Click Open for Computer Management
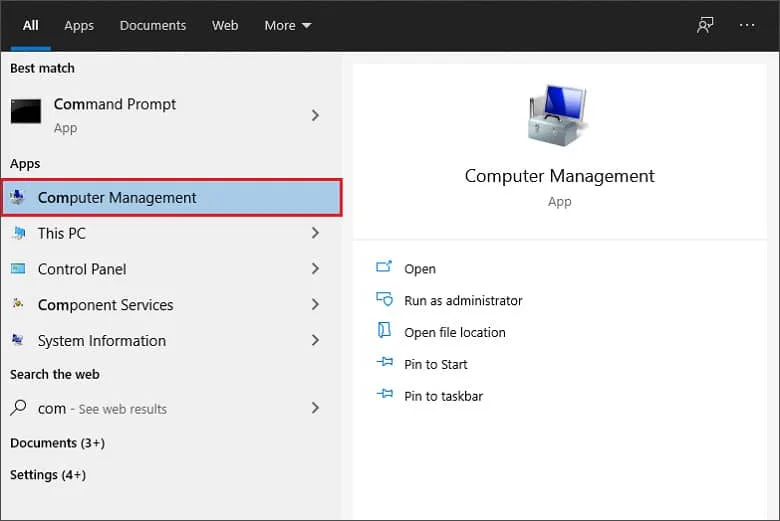The image size is (780, 521). [x=420, y=269]
